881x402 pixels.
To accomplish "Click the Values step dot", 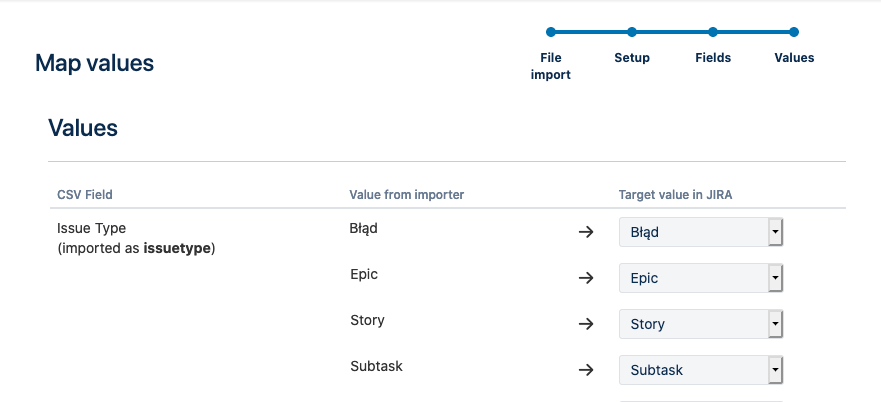I will (x=793, y=32).
